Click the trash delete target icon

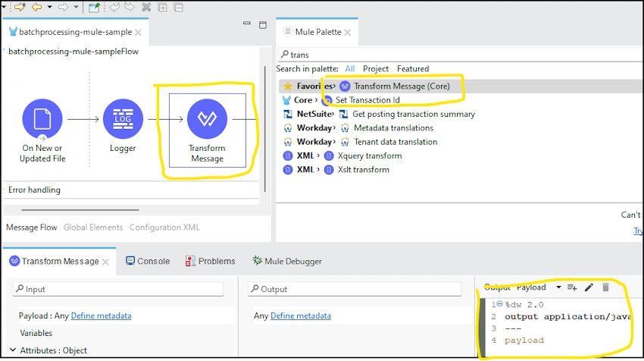[605, 287]
